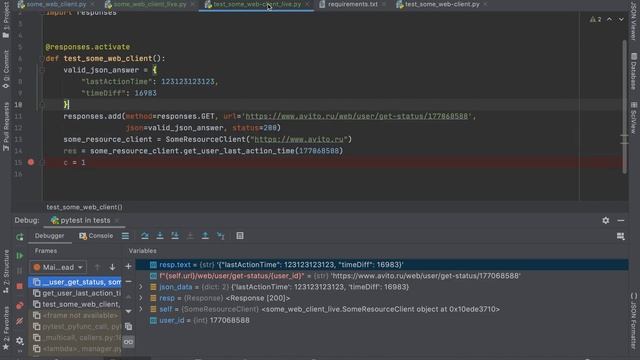The width and height of the screenshot is (640, 360).
Task: Run to cursor position
Action: point(220,236)
